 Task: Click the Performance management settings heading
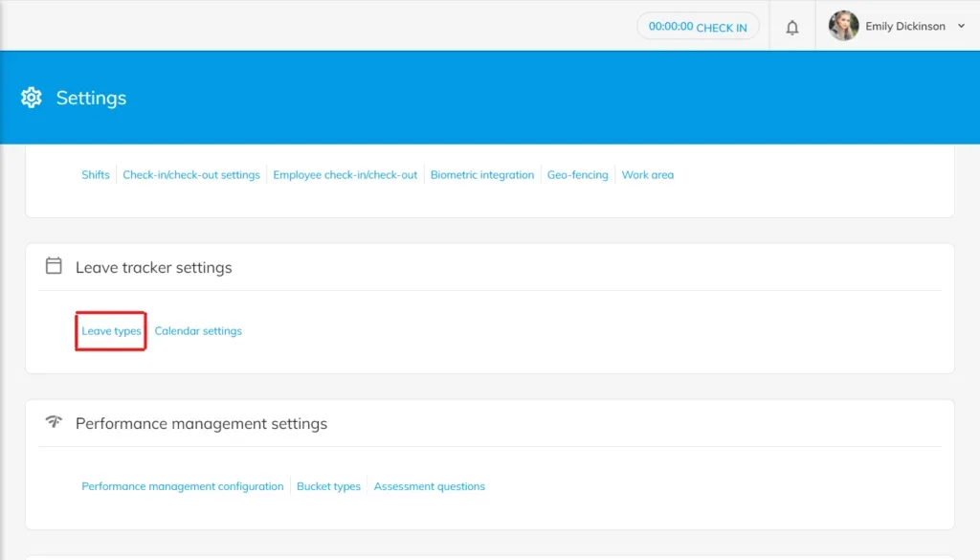tap(201, 424)
